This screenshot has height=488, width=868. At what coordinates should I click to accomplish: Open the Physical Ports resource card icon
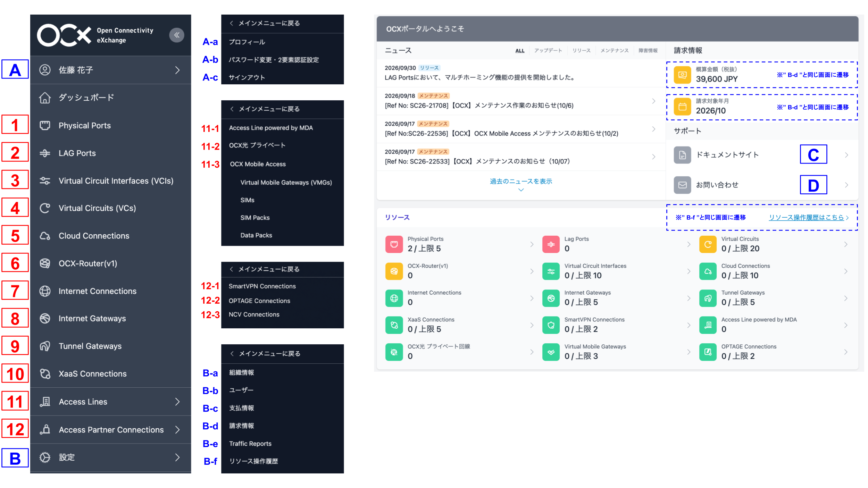pos(394,244)
